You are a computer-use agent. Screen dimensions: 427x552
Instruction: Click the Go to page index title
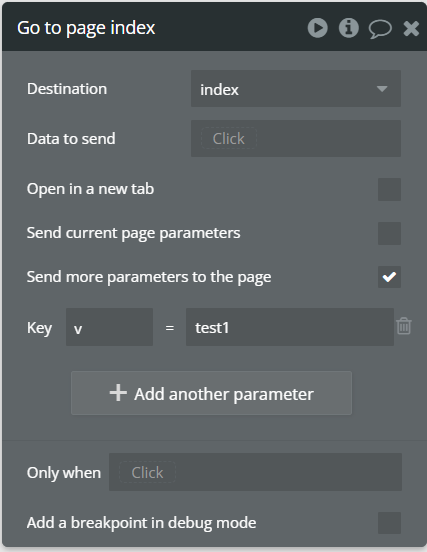click(86, 28)
